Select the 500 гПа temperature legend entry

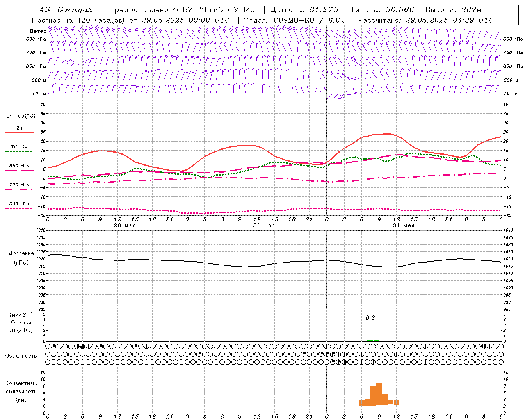tap(19, 203)
